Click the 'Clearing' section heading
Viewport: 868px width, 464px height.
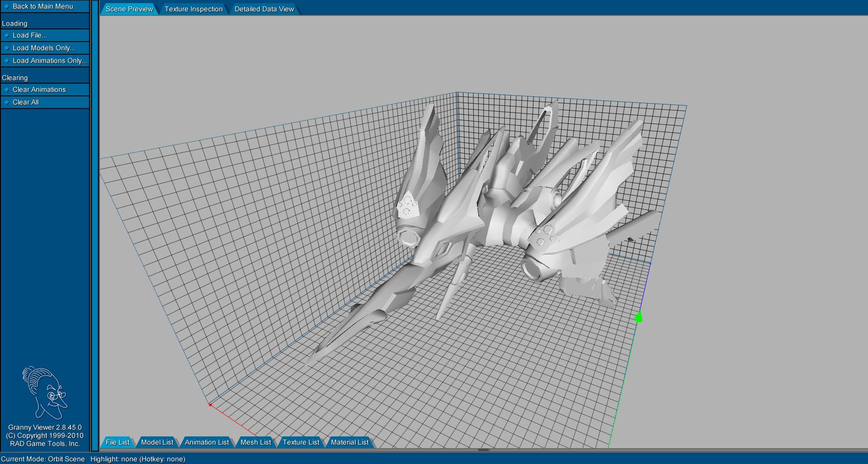(x=15, y=78)
